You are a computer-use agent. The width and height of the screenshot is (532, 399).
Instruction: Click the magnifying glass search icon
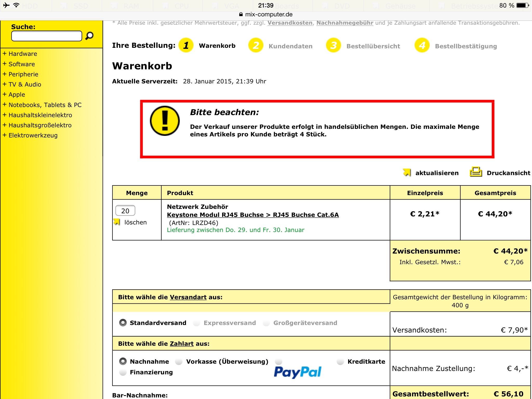coord(89,36)
